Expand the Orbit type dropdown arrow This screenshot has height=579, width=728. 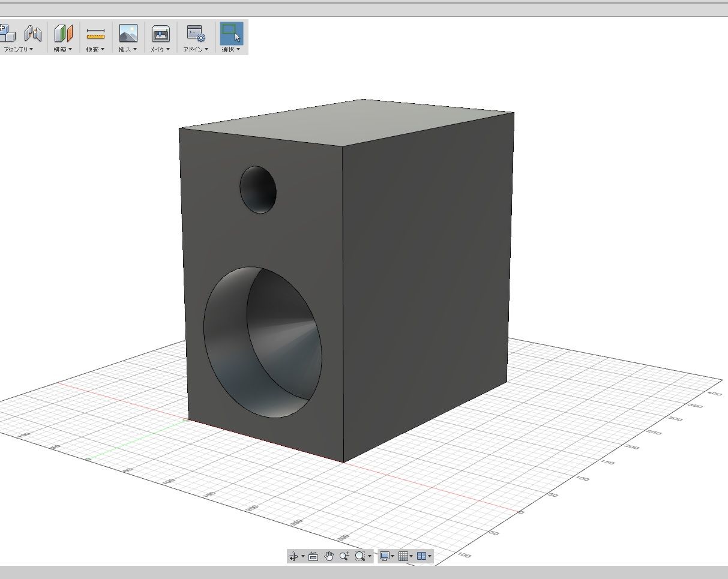click(303, 557)
